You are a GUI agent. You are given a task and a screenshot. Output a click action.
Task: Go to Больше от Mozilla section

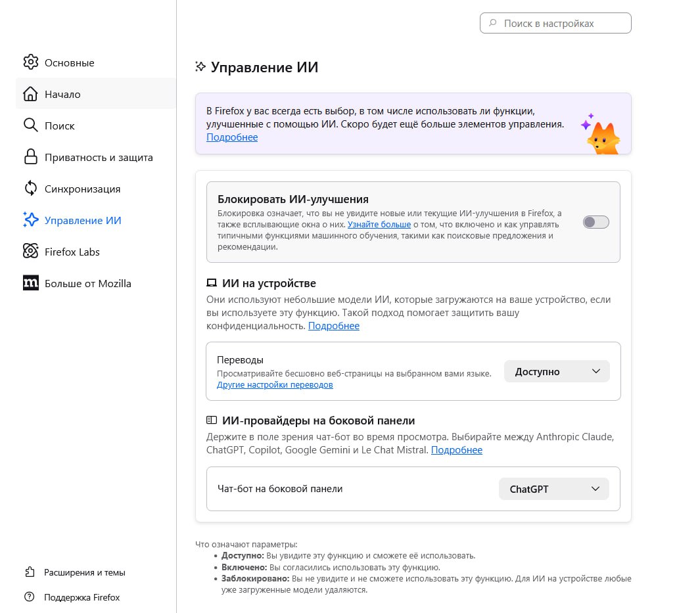87,283
